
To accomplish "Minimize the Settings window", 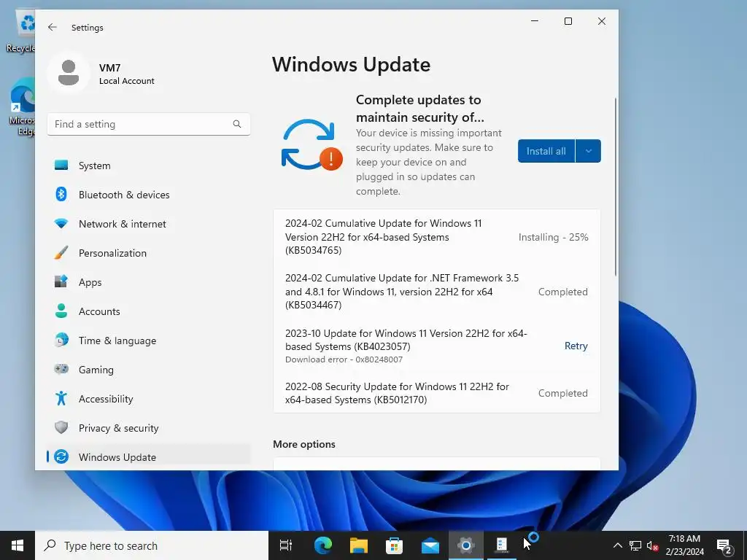I will 535,21.
